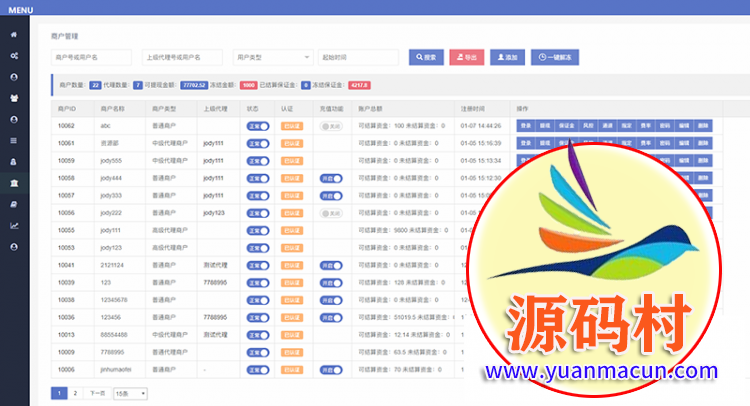This screenshot has height=406, width=750.
Task: Click the red 4217.8 frozen deposit badge
Action: (359, 85)
